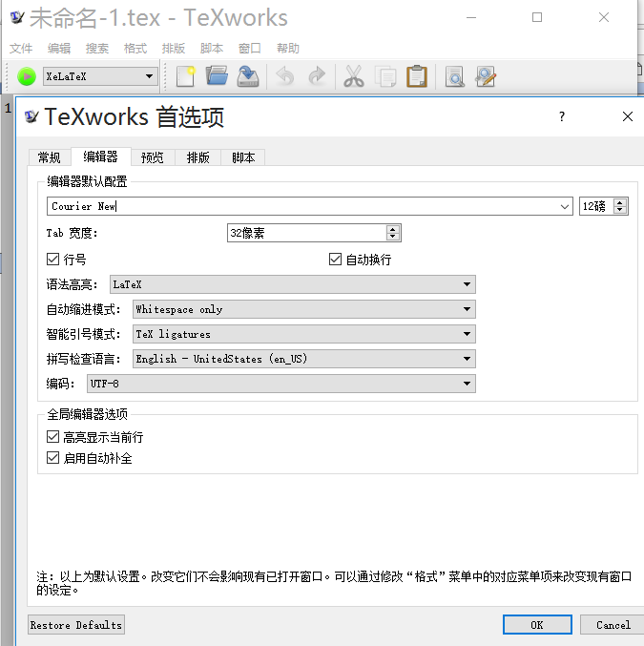
Task: Switch to the 常规 tab
Action: 49,157
